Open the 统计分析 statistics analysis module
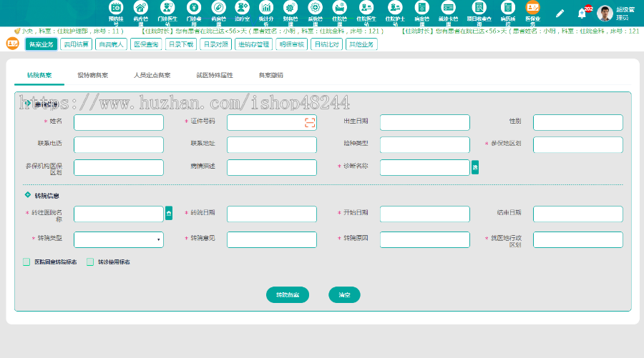 pos(266,13)
